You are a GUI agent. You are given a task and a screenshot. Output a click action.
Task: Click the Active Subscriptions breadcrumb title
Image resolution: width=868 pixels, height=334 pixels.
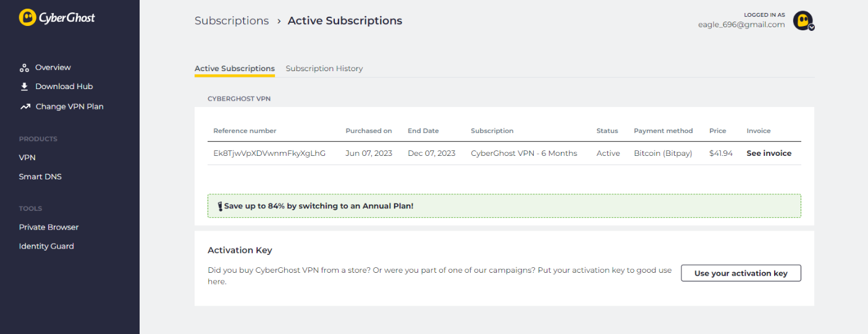coord(345,20)
